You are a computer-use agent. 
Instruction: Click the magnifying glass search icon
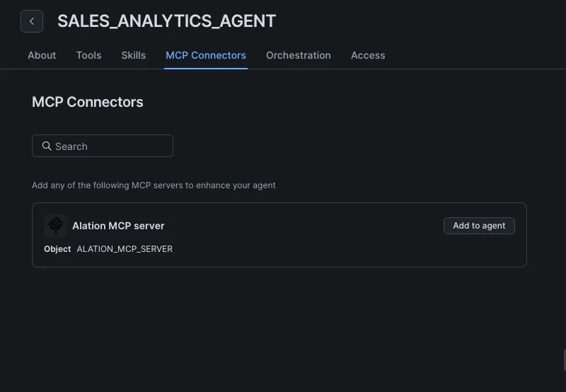47,146
